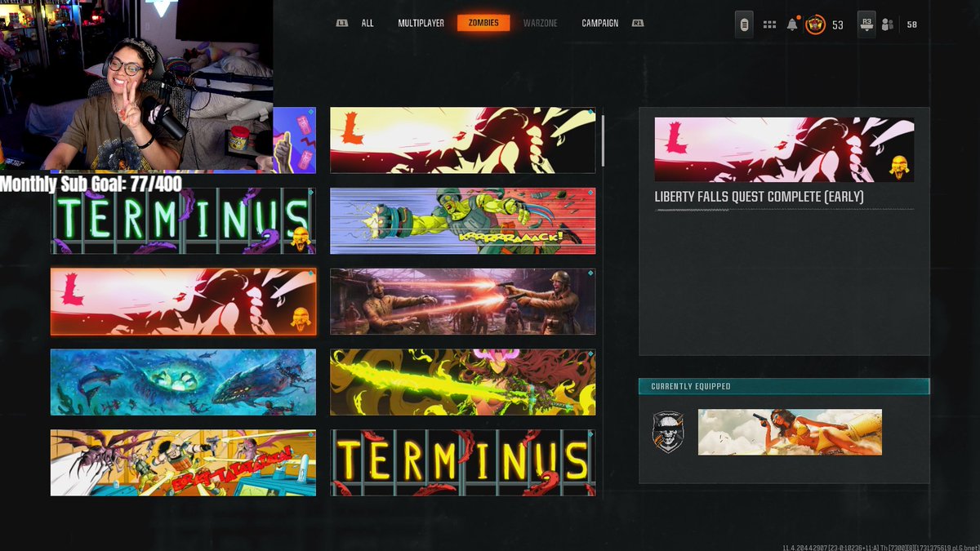Screen dimensions: 980x551
Task: Select the yellow Liberty Falls calling card
Action: coord(463,140)
